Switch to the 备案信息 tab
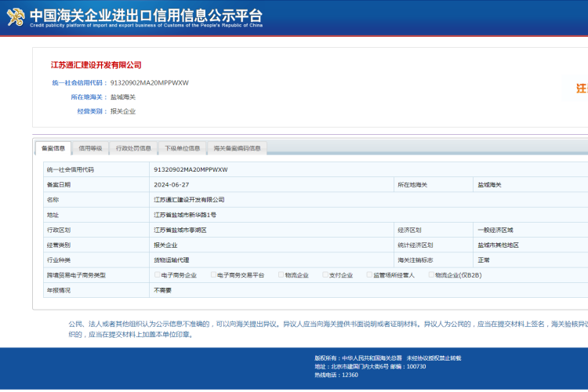Viewport: 588px width, 392px height. coord(53,147)
